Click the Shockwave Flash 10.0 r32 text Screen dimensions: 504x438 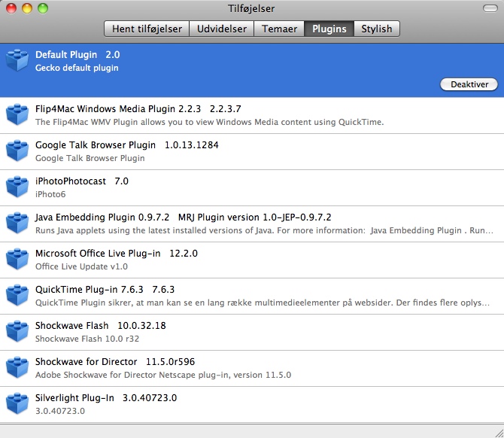click(87, 339)
